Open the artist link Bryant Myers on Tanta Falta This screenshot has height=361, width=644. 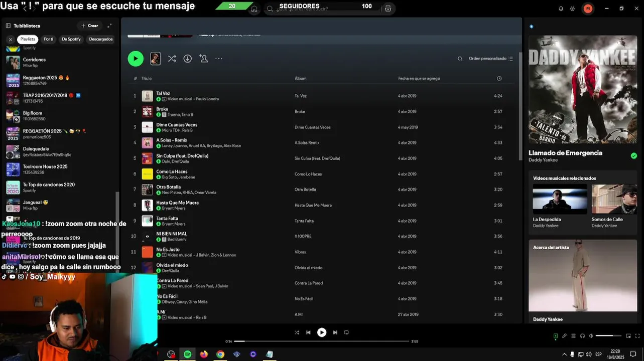174,224
